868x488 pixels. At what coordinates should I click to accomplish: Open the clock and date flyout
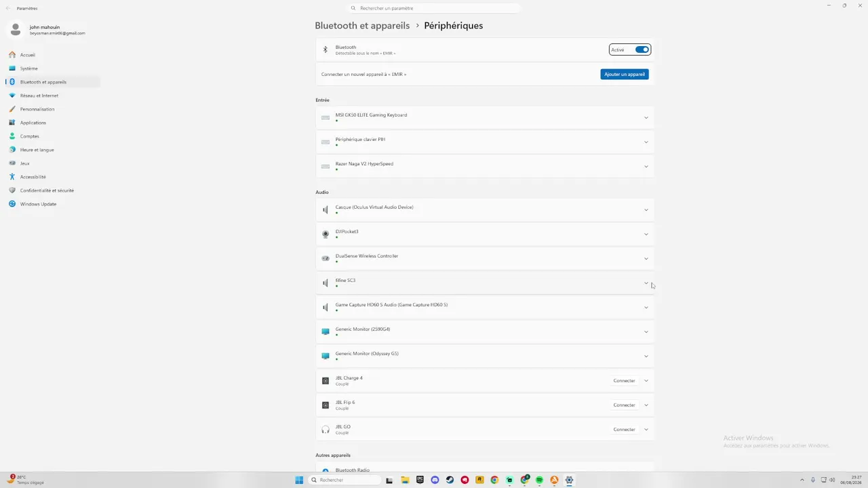click(851, 480)
